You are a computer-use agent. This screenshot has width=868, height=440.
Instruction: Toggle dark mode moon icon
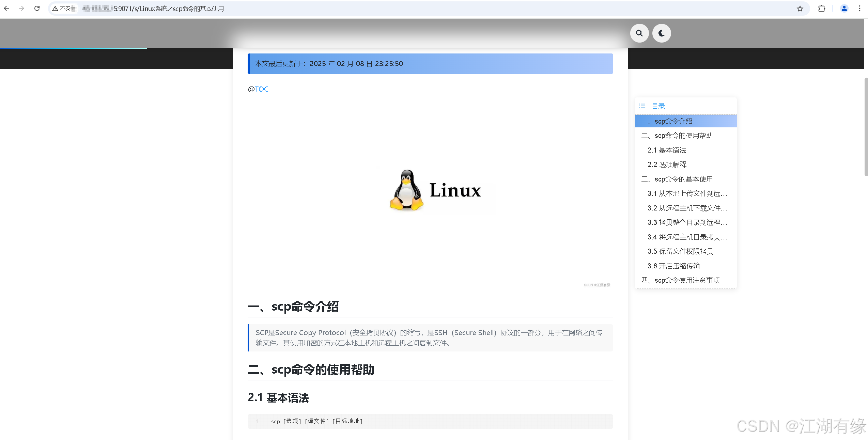click(662, 33)
